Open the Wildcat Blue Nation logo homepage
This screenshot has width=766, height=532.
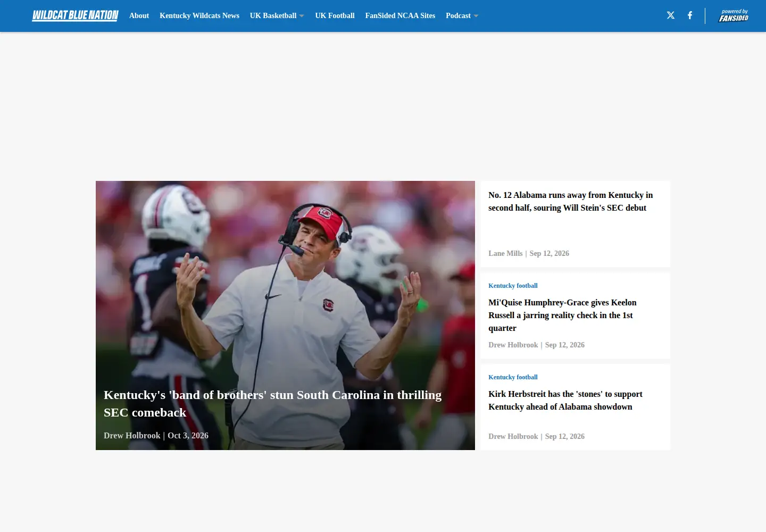pos(75,15)
